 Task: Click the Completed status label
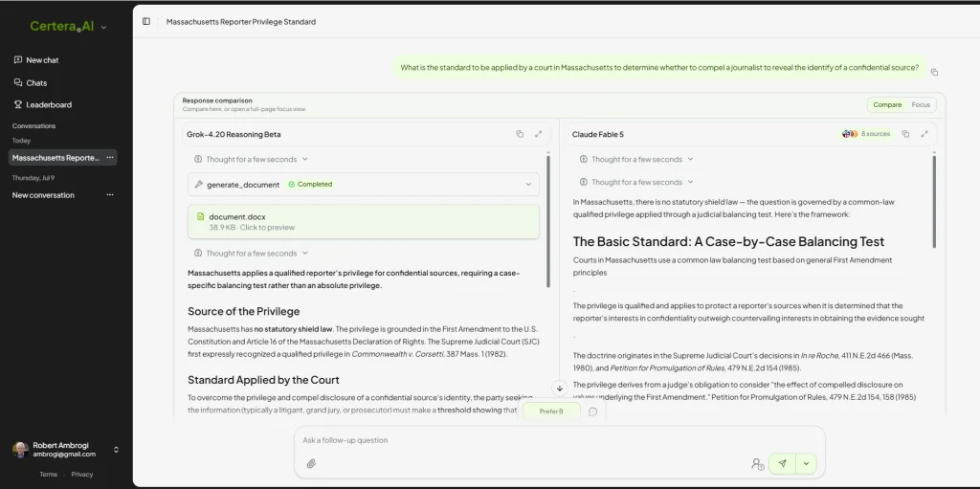[310, 185]
